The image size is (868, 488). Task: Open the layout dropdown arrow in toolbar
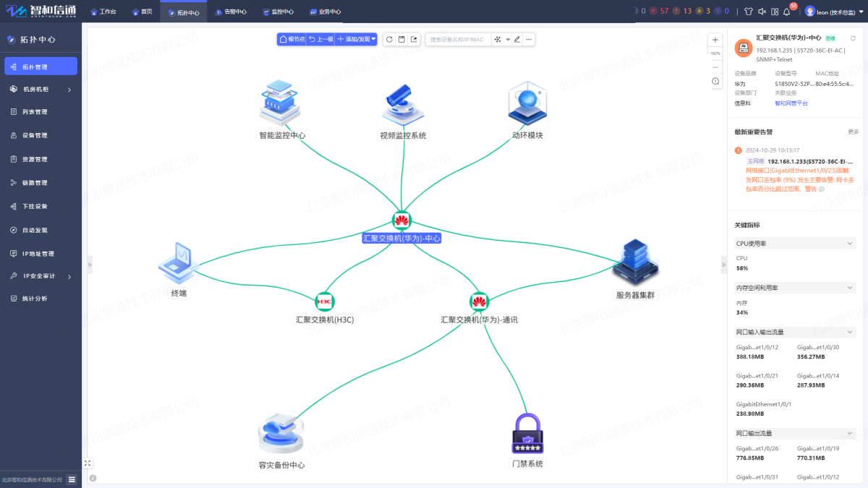(x=508, y=39)
